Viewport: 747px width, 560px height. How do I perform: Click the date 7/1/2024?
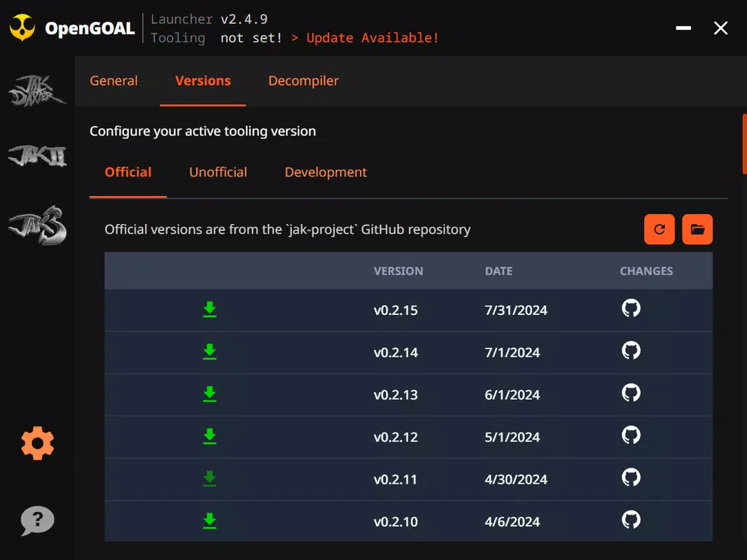(512, 353)
